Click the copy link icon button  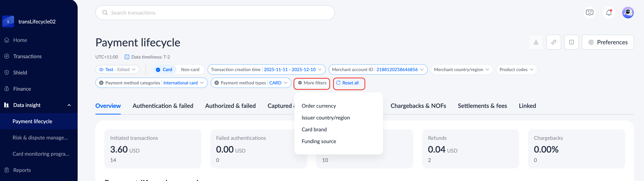553,42
